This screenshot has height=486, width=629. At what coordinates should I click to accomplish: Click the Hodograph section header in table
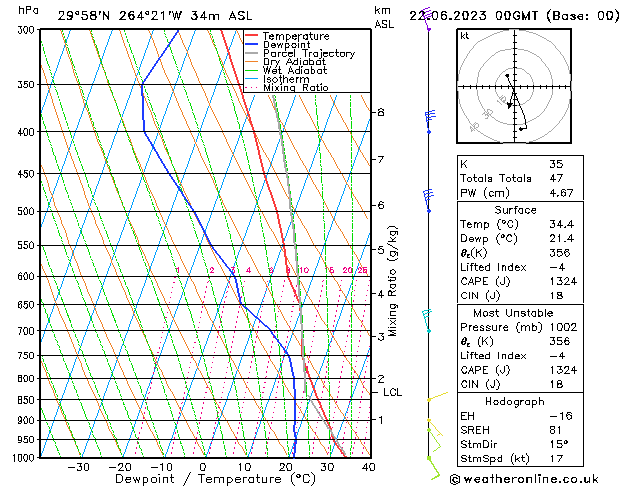coord(515,401)
